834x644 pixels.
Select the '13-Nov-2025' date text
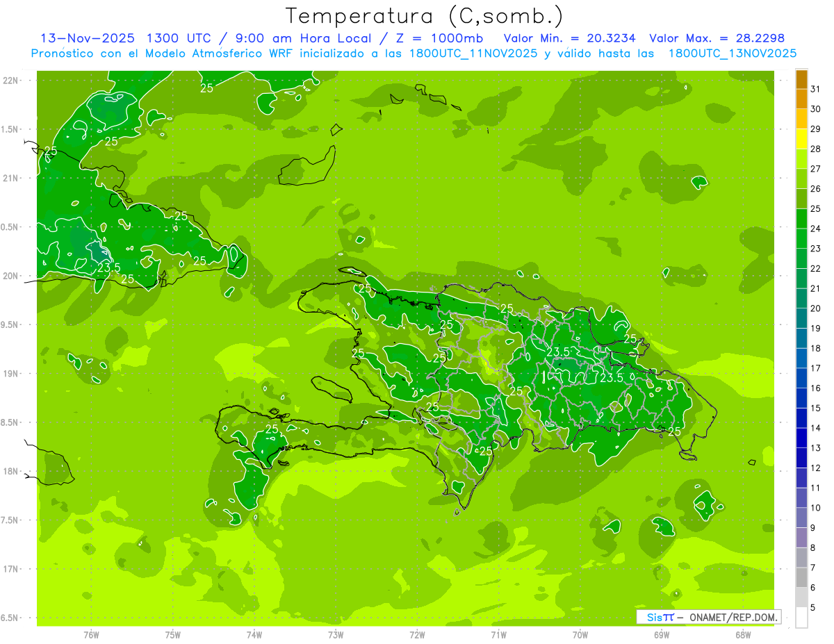[87, 38]
